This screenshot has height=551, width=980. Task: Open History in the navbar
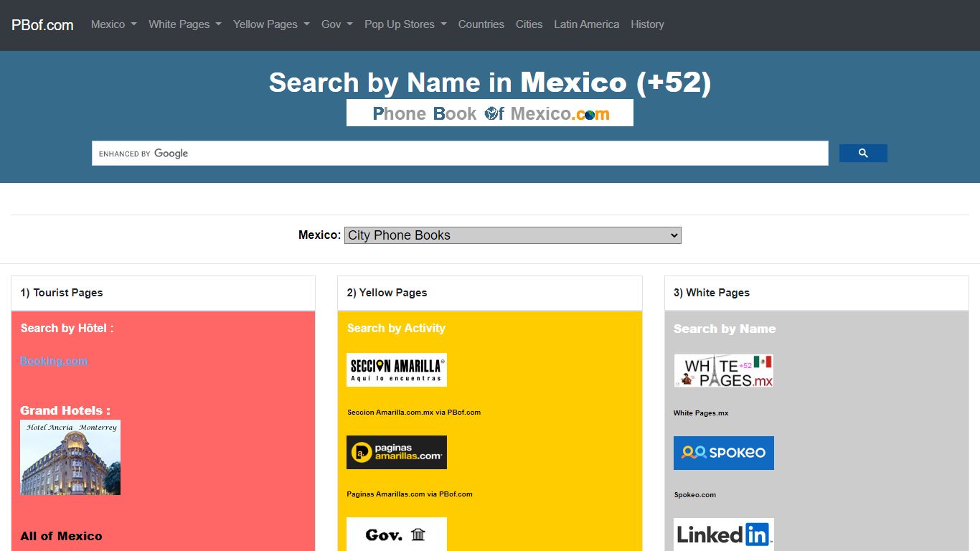[x=647, y=24]
